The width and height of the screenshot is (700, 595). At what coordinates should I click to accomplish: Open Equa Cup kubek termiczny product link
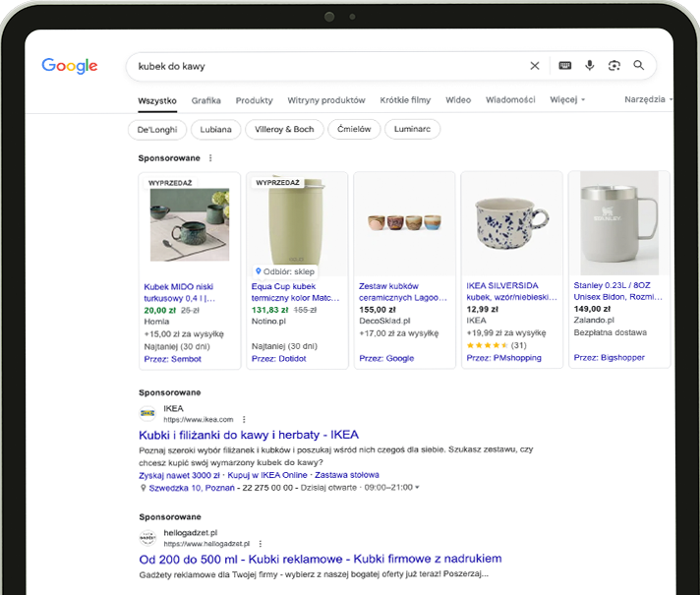(295, 292)
